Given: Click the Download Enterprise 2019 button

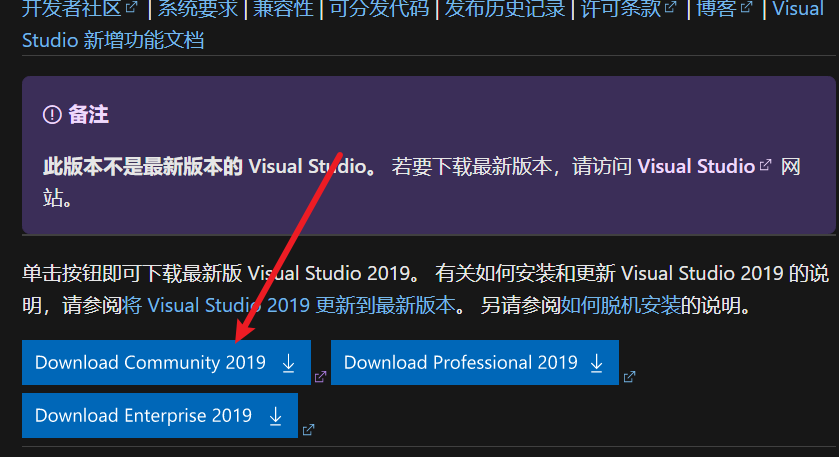Looking at the screenshot, I should pos(159,415).
